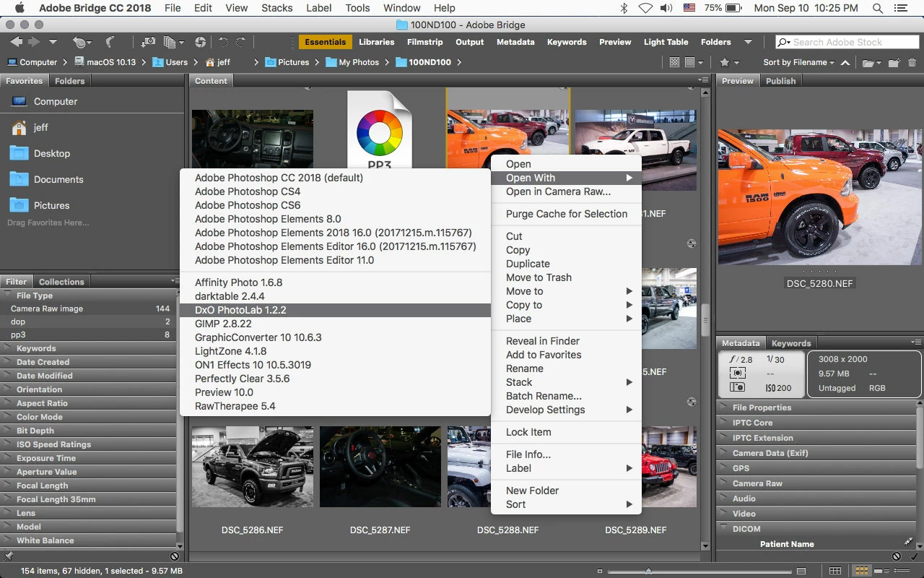This screenshot has width=924, height=578.
Task: Toggle the ascending sort order arrow
Action: (844, 63)
